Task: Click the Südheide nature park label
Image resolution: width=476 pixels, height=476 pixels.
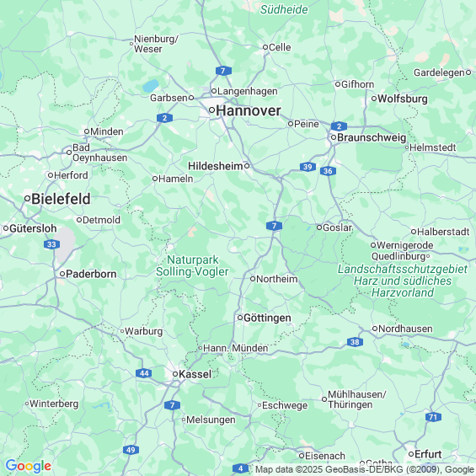Action: 284,10
